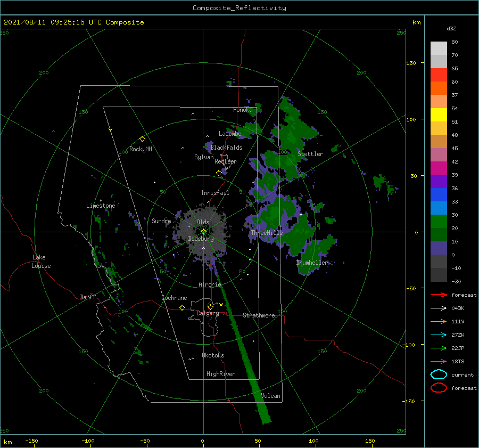The height and width of the screenshot is (448, 479).
Task: Click the dBZ legend heading
Action: pos(451,29)
